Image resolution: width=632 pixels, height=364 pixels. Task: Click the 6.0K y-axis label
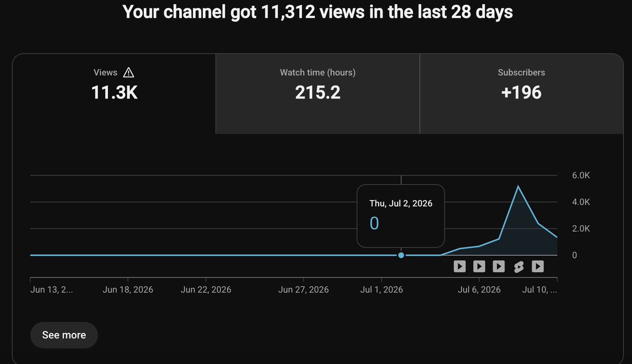pyautogui.click(x=581, y=175)
